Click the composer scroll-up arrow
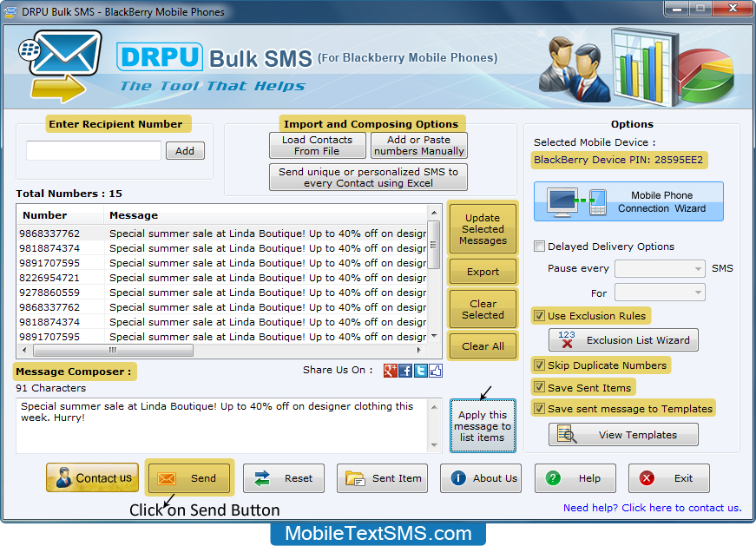756x546 pixels. pos(434,407)
